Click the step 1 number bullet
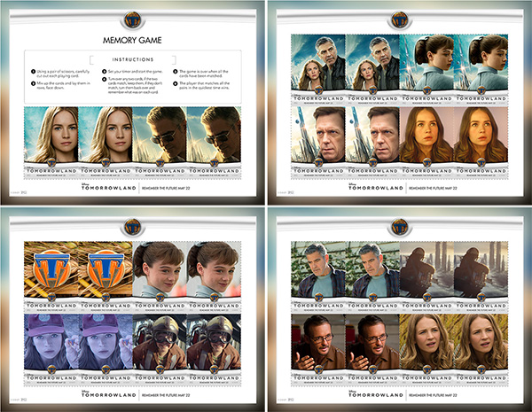The image size is (532, 412). click(34, 72)
